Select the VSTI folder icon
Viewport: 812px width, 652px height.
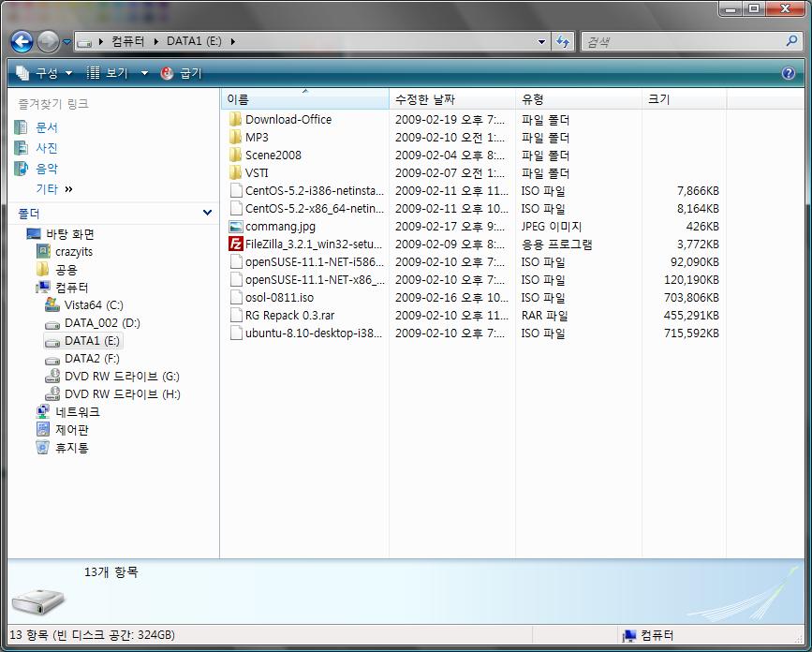[x=236, y=172]
